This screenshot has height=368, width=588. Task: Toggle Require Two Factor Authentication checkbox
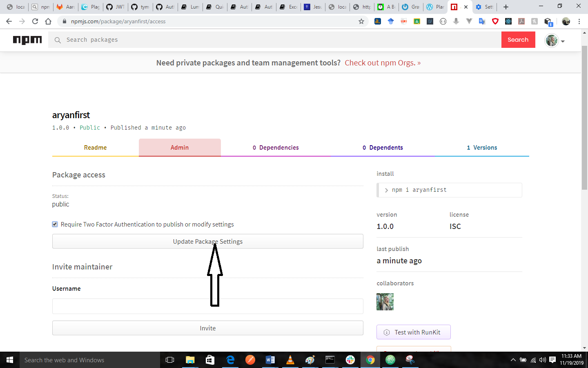pyautogui.click(x=55, y=224)
